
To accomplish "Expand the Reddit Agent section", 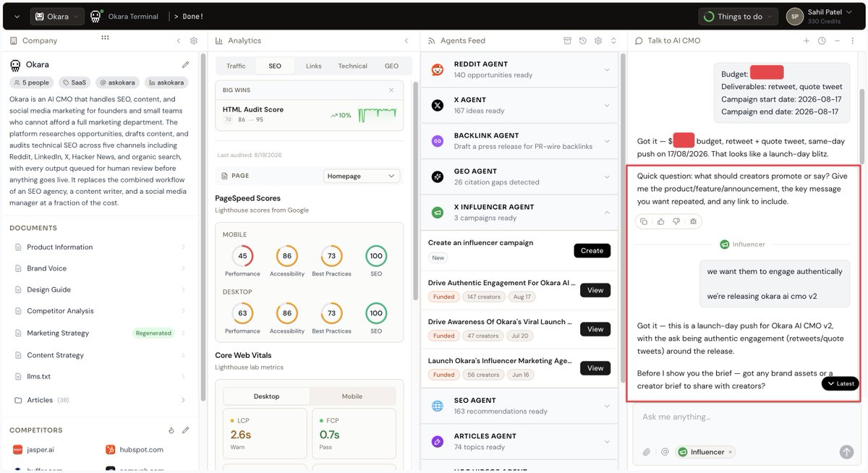I will coord(607,69).
